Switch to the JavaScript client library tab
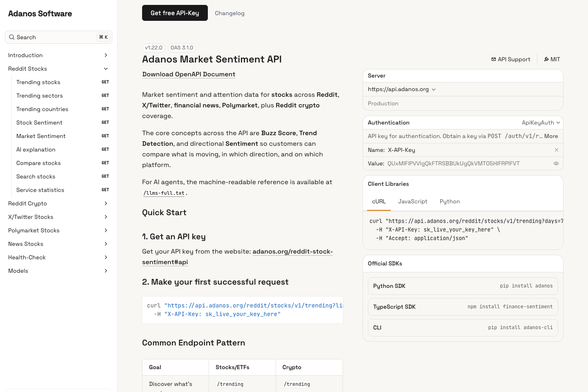Viewport: 588px width, 392px height. (x=412, y=201)
